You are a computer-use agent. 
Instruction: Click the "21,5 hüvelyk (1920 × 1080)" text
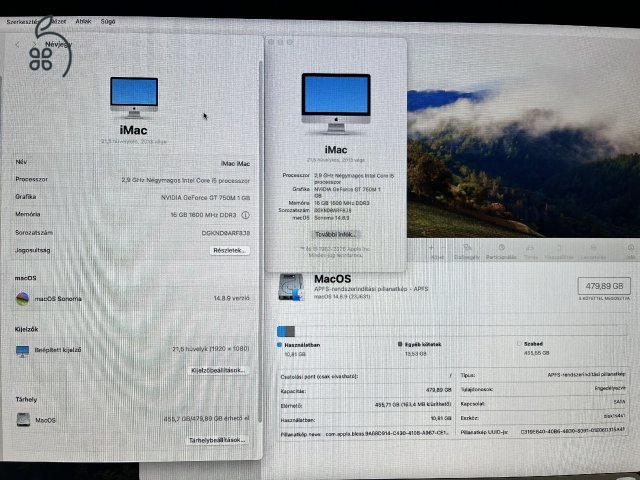(x=211, y=349)
